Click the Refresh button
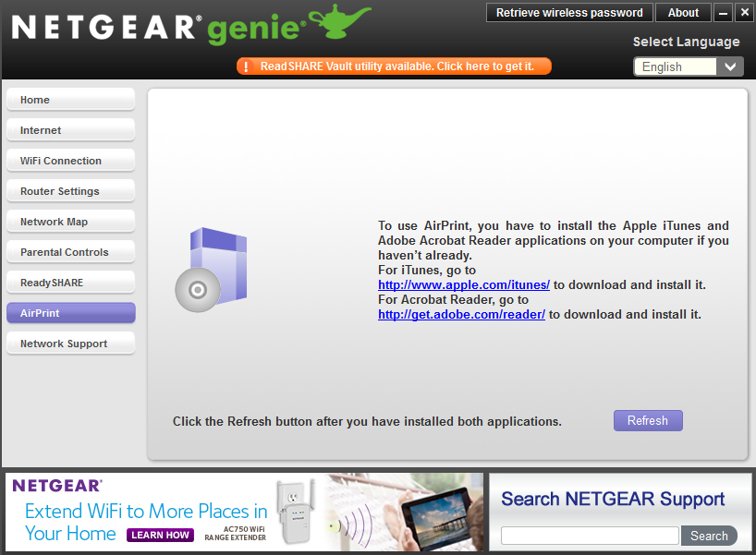The width and height of the screenshot is (756, 555). [648, 420]
